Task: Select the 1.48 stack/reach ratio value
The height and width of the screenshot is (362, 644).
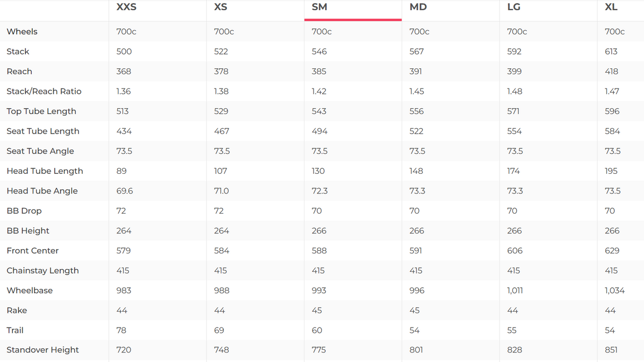Action: 515,91
